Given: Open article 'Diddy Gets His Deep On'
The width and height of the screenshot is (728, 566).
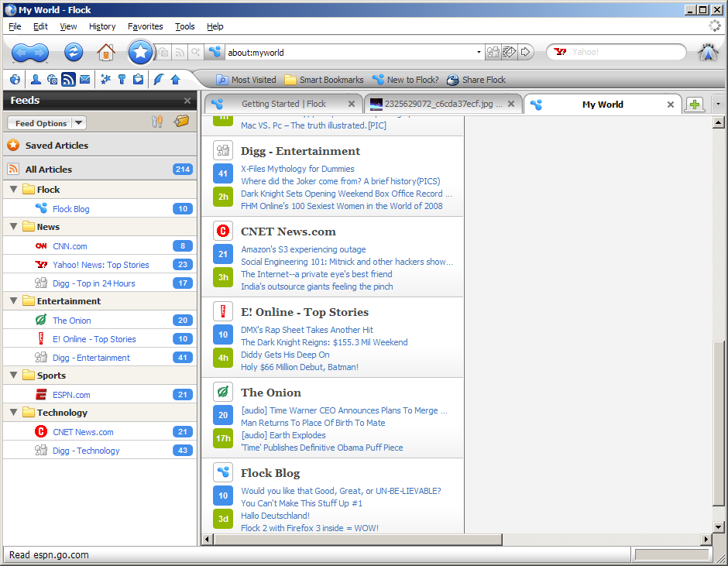Looking at the screenshot, I should coord(285,355).
